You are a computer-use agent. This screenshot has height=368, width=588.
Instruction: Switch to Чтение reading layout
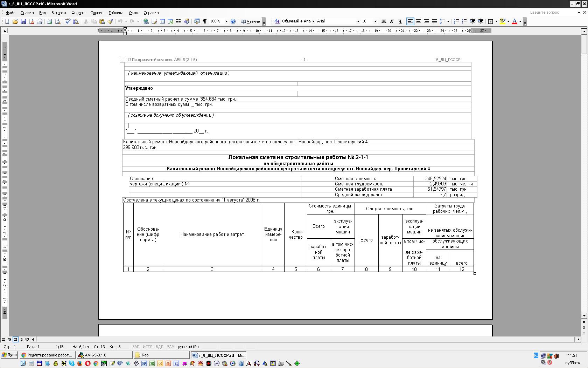click(251, 21)
